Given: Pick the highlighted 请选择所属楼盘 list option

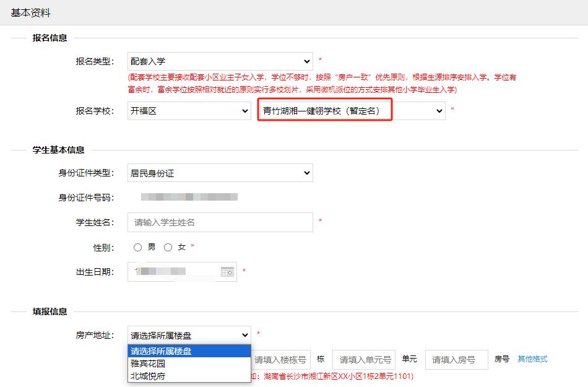Looking at the screenshot, I should [161, 351].
